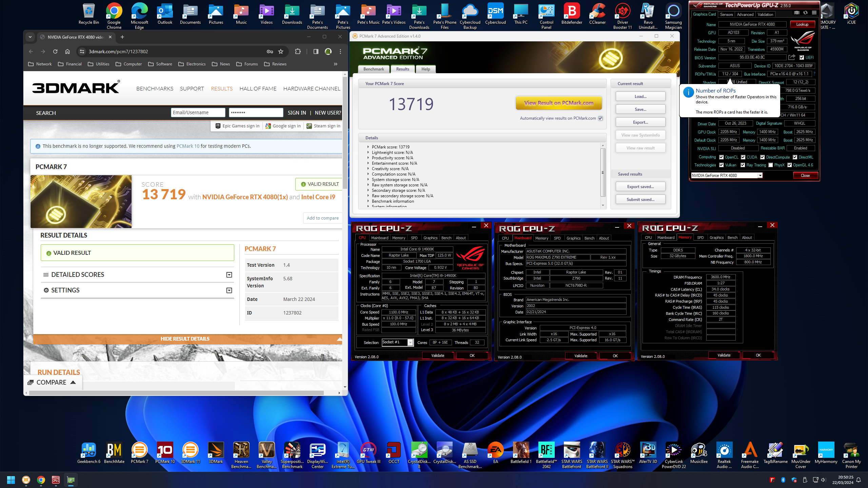This screenshot has width=868, height=488.
Task: Toggle Vulkan checkbox in GPU-Z
Action: point(722,165)
